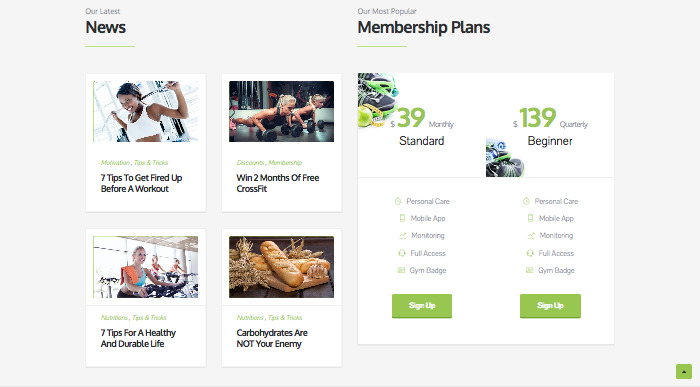Viewport: 700px width, 387px height.
Task: Sign up for the Beginner plan
Action: [x=550, y=306]
